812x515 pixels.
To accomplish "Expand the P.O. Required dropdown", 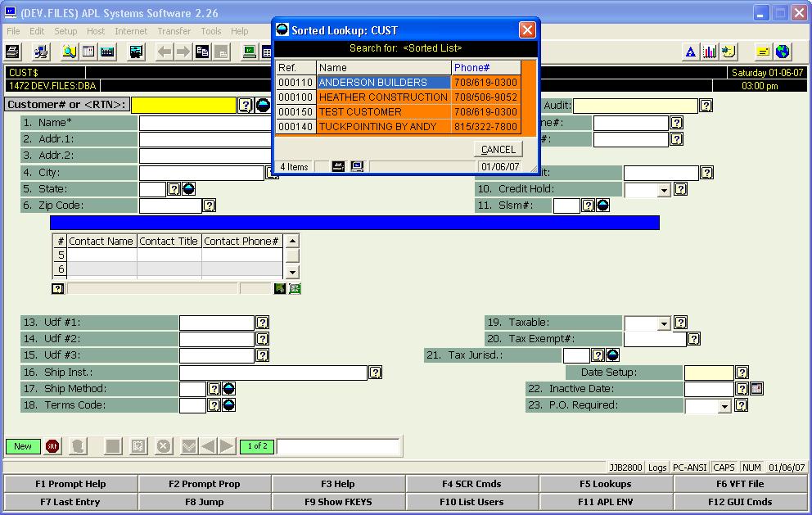I will 724,407.
